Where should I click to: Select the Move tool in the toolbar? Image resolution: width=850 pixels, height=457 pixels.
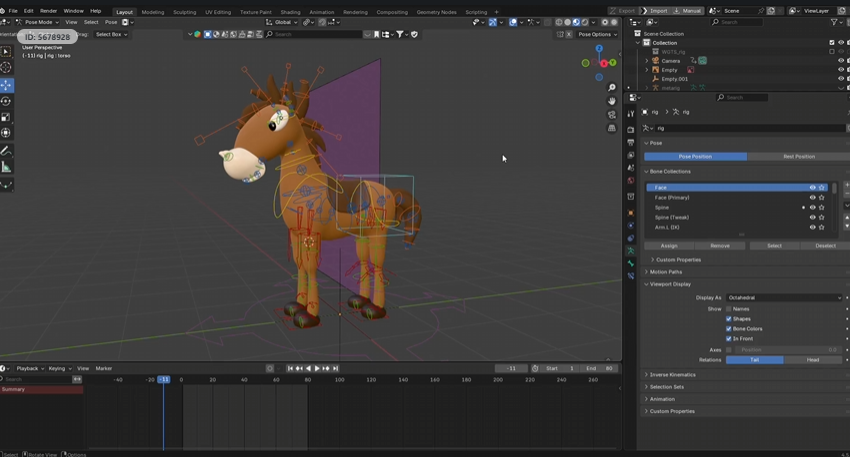[x=6, y=85]
